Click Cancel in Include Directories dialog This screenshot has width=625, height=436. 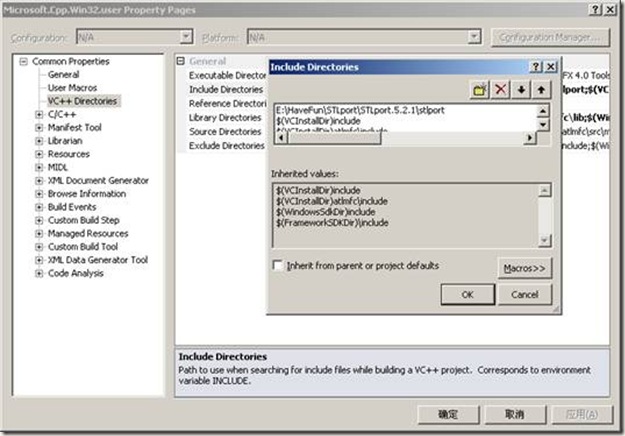tap(525, 295)
